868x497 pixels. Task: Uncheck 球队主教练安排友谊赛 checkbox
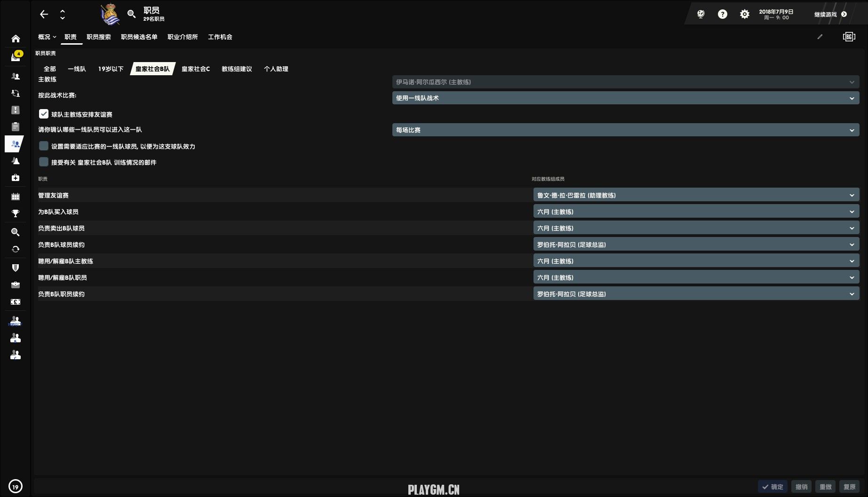(44, 114)
